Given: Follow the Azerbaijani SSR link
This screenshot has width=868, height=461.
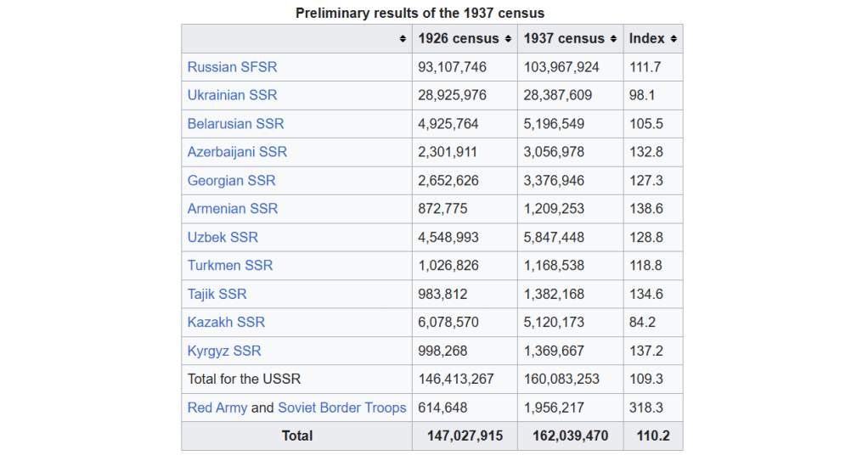Looking at the screenshot, I should click(x=237, y=152).
